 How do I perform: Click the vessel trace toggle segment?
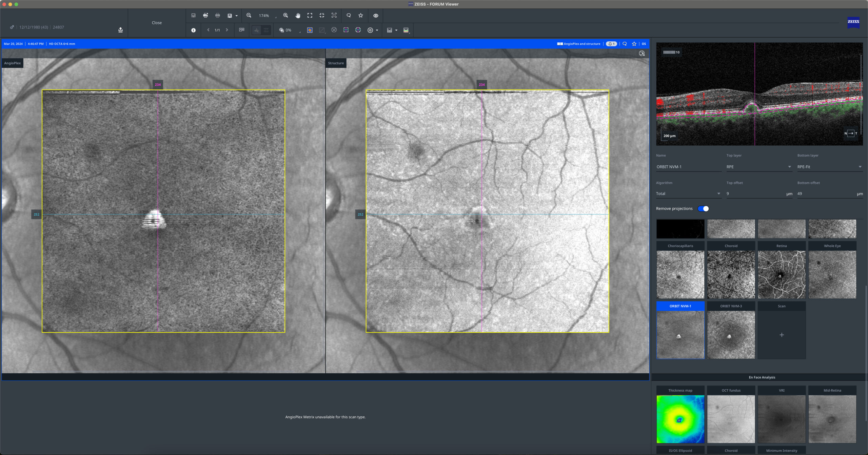point(257,30)
